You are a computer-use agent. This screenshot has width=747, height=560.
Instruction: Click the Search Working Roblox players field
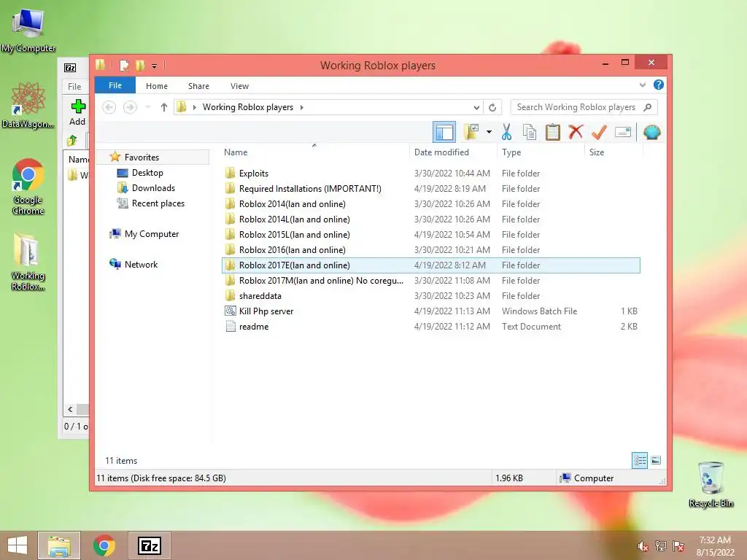[584, 107]
